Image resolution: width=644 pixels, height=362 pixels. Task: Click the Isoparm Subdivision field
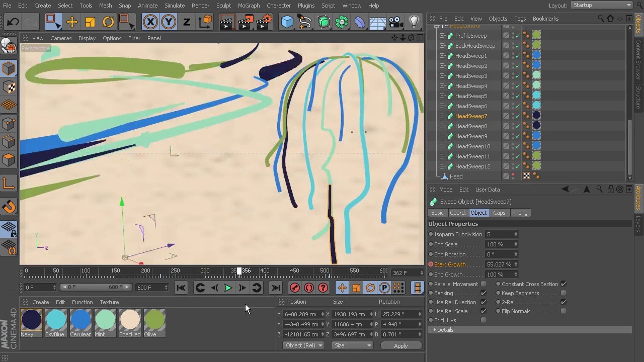point(499,234)
